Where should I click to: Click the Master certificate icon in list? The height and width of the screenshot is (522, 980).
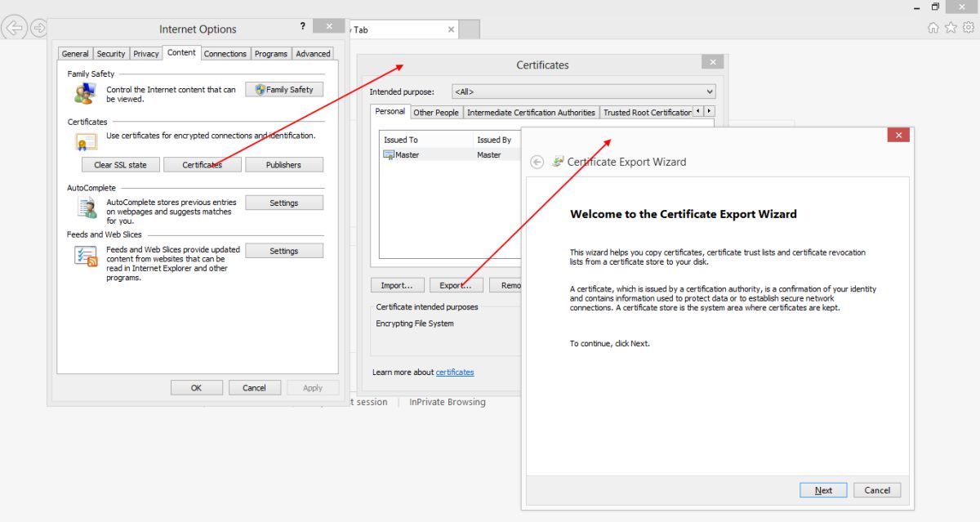(x=390, y=154)
